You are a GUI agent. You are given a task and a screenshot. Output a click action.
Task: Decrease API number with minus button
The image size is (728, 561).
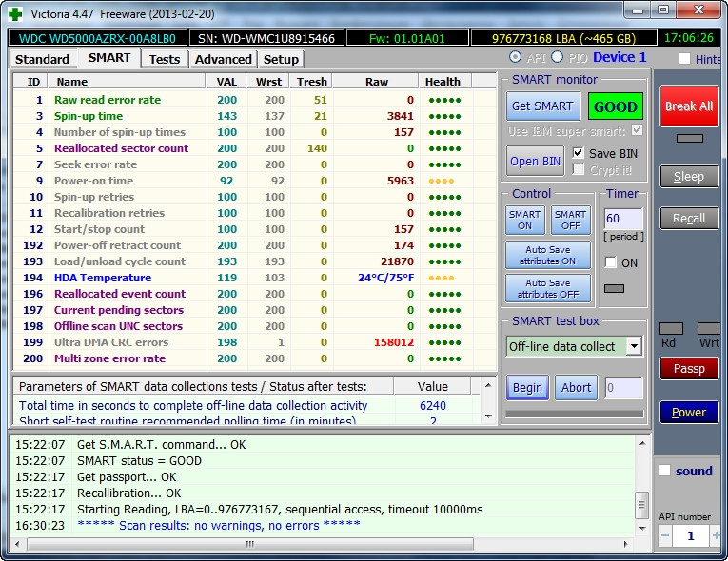click(x=665, y=535)
